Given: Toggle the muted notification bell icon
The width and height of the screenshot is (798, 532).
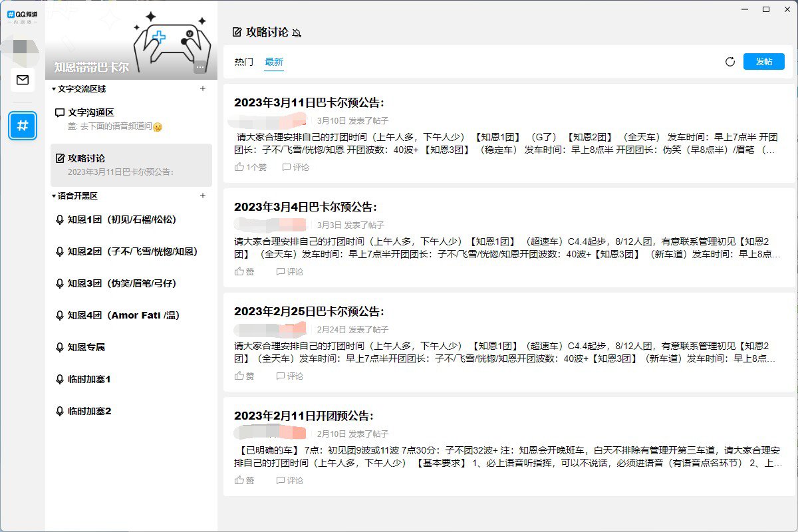Looking at the screenshot, I should pyautogui.click(x=297, y=33).
